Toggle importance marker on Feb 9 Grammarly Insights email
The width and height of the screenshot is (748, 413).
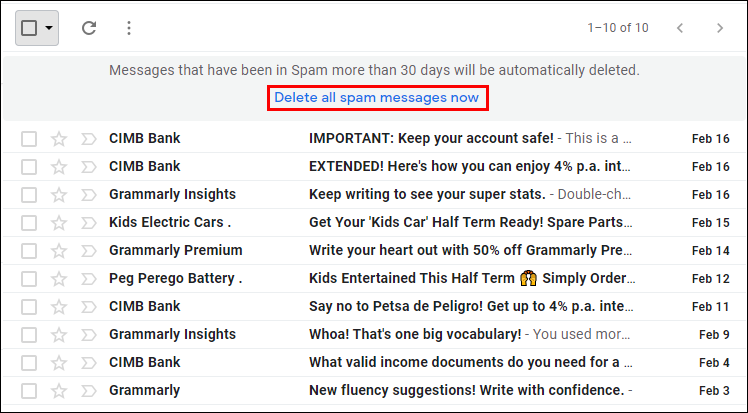click(x=87, y=334)
